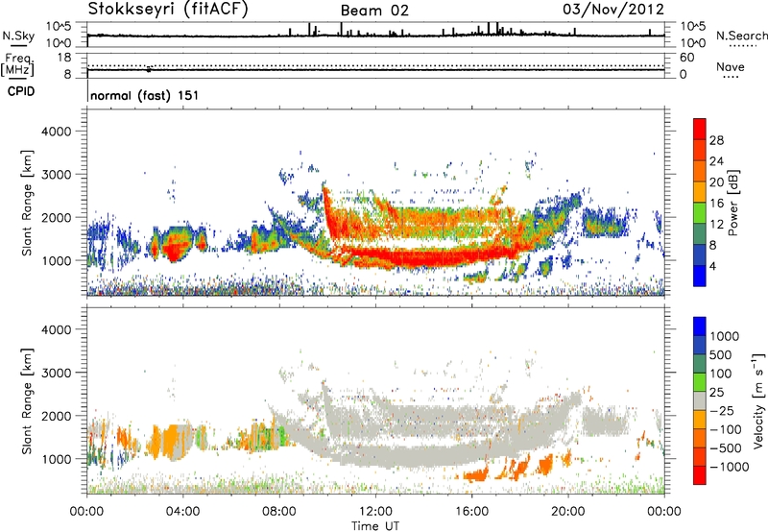The height and width of the screenshot is (532, 768).
Task: Click the Time UT axis label
Action: pyautogui.click(x=375, y=526)
